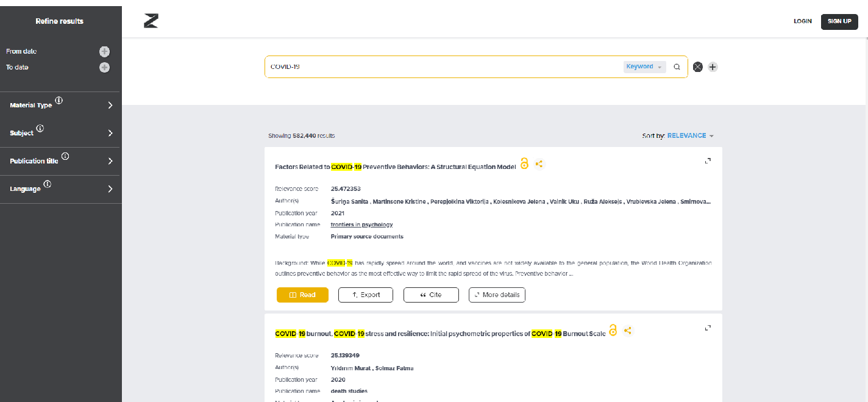Click the SIGN UP button
This screenshot has width=868, height=402.
coord(839,21)
